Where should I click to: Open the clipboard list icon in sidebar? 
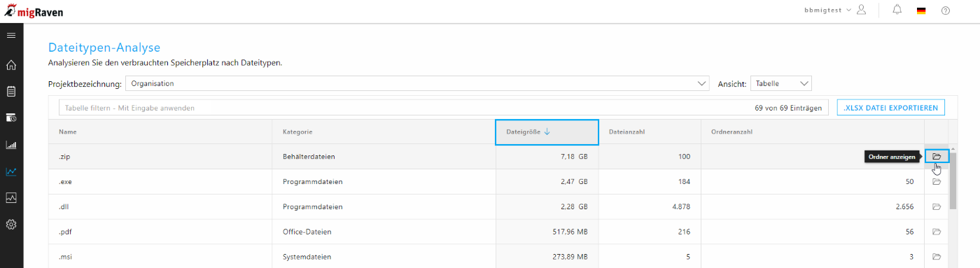(11, 92)
